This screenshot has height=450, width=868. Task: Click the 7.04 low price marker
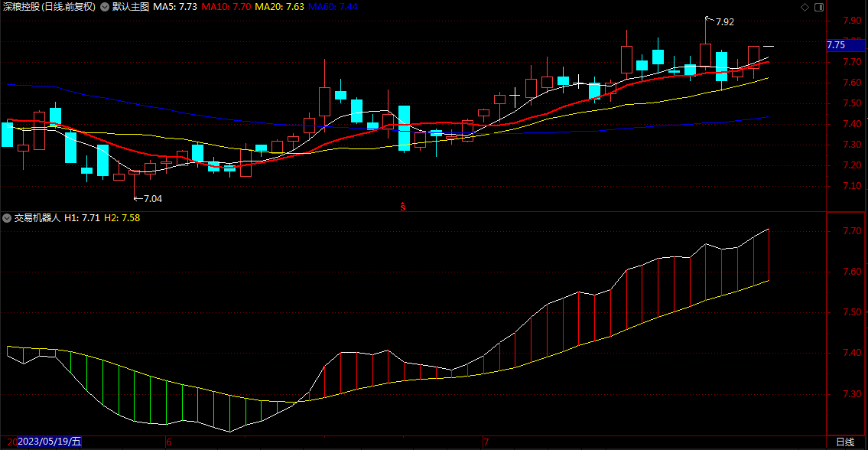click(153, 198)
